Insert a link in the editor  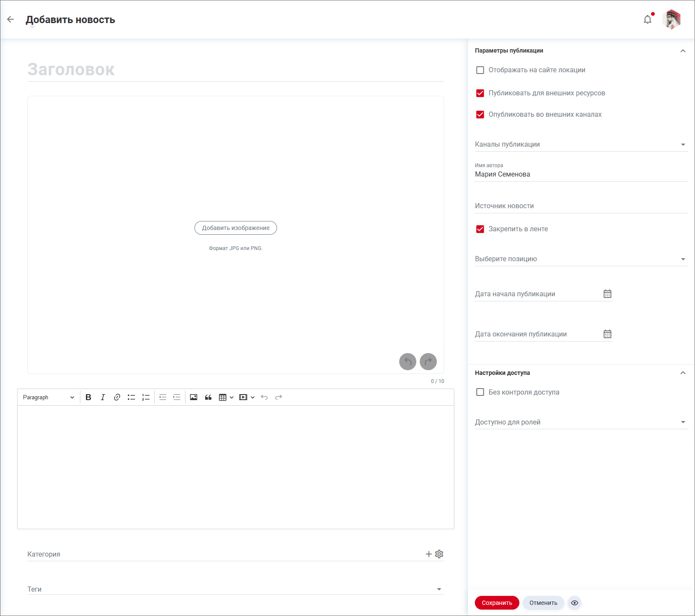[x=117, y=397]
